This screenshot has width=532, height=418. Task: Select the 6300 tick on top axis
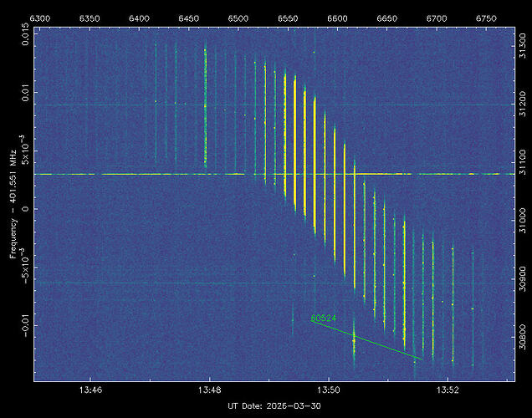pyautogui.click(x=41, y=17)
